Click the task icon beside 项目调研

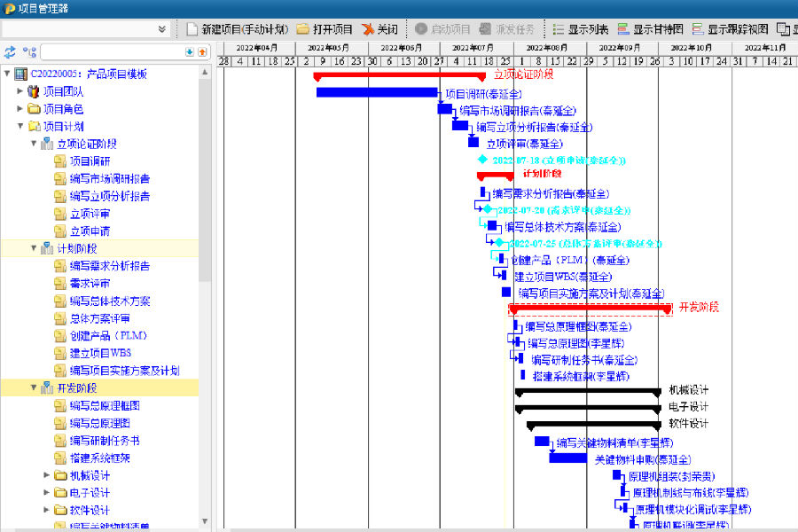pyautogui.click(x=60, y=161)
